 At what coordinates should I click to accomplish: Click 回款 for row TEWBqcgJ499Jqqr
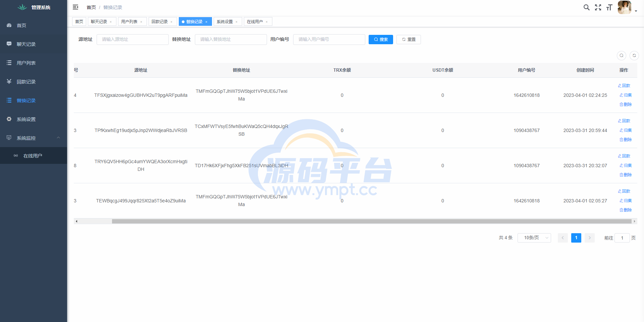[x=624, y=191]
